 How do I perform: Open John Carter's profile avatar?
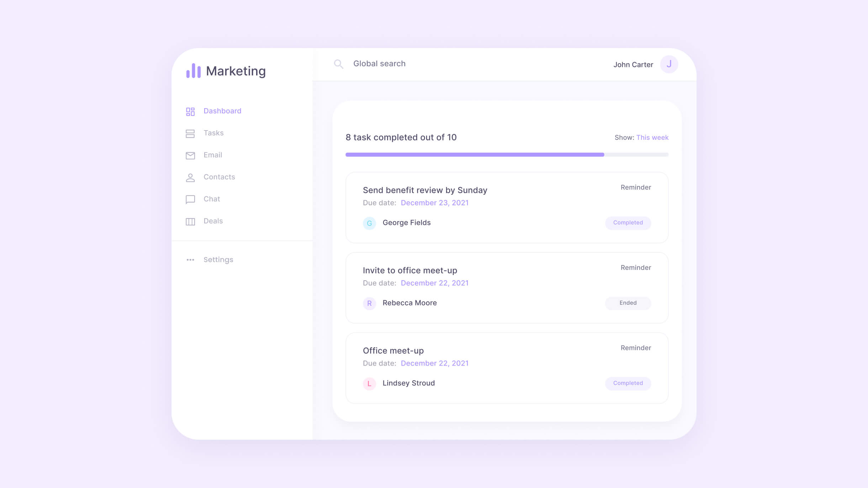(669, 64)
